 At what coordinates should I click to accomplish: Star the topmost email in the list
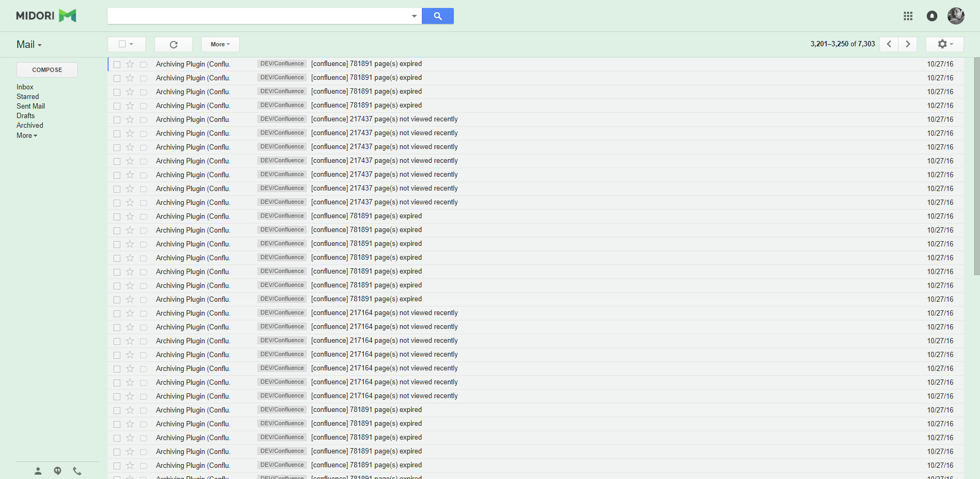(130, 64)
